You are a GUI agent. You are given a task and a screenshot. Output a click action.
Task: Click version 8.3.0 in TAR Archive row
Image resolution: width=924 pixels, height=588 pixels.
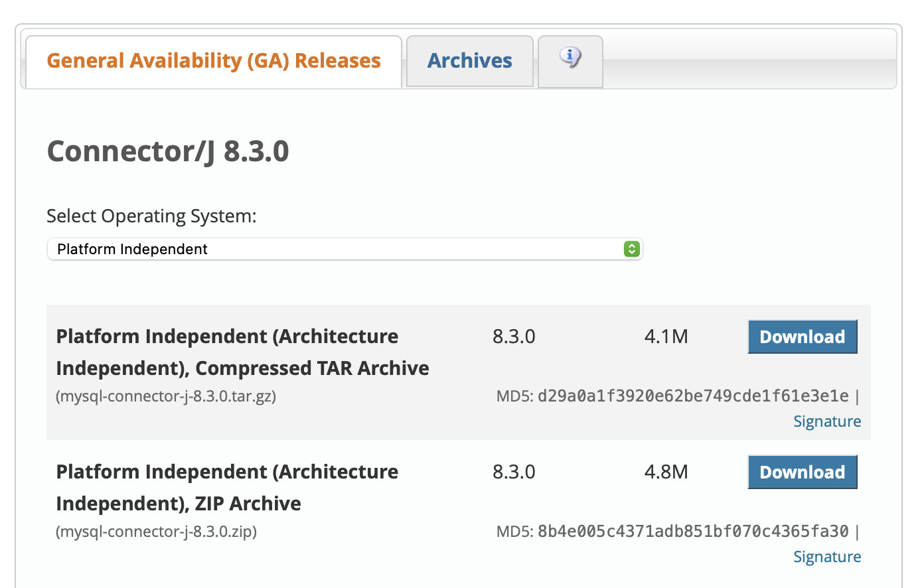pos(514,336)
